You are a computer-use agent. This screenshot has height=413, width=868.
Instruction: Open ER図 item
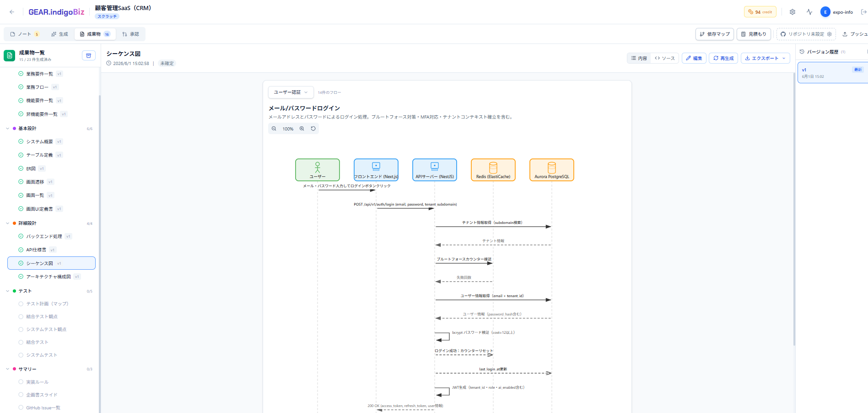[x=51, y=168]
